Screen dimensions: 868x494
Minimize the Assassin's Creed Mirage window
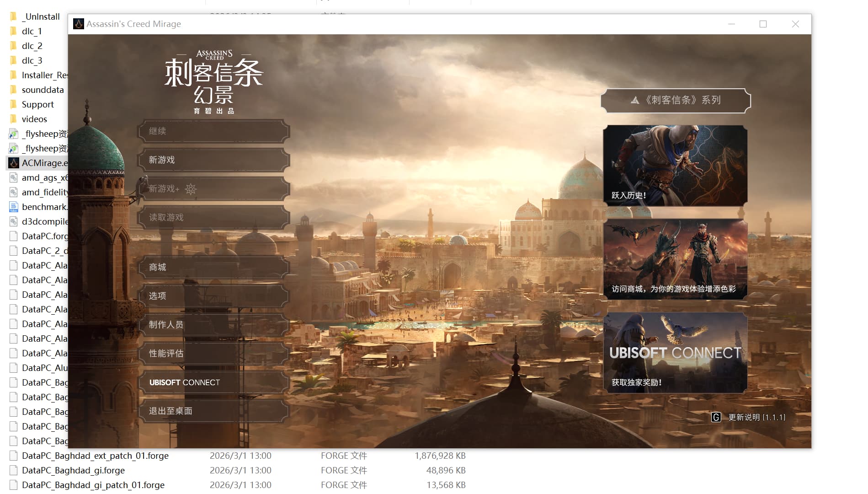731,24
